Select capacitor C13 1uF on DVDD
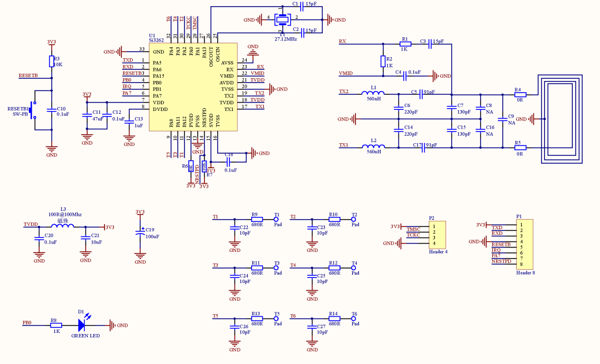Screen dimensions: 600x364 pos(129,122)
